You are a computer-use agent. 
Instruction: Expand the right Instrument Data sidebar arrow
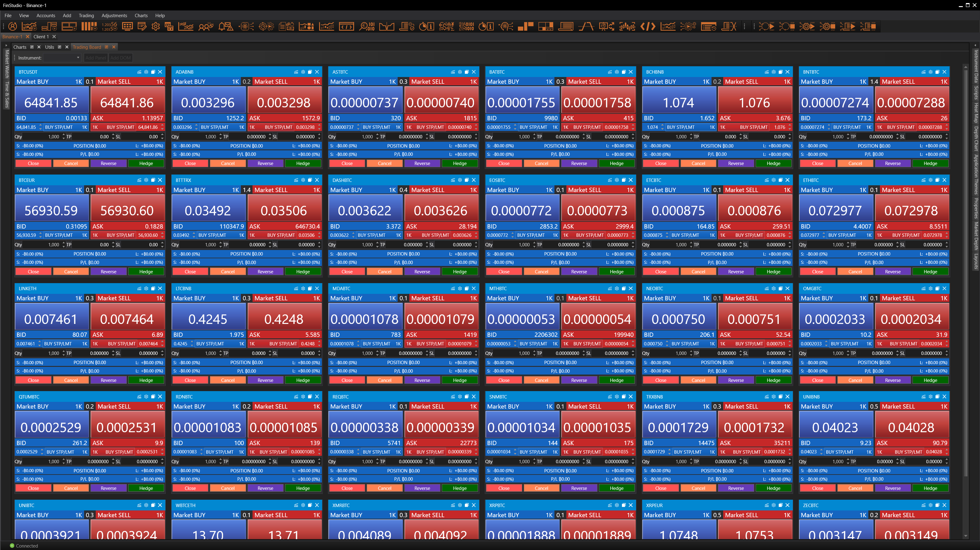click(975, 45)
